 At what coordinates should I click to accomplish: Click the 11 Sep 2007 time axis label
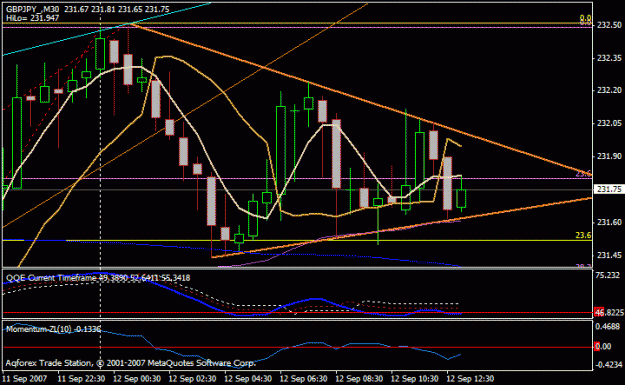[x=25, y=379]
